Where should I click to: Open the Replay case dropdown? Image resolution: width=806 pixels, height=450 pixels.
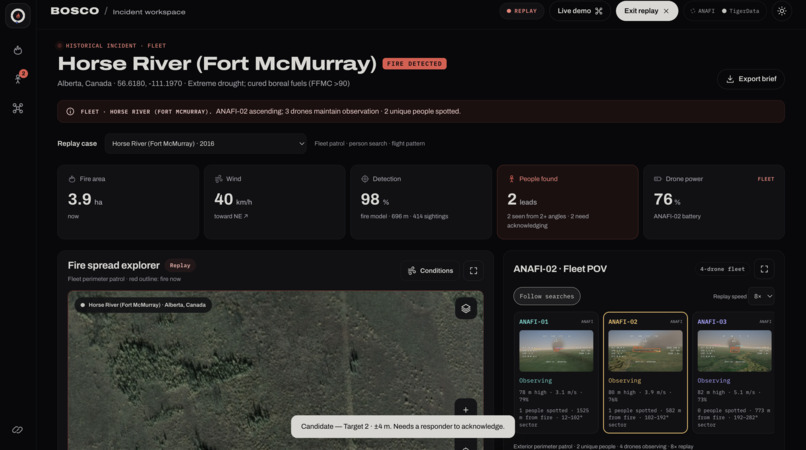pos(206,143)
